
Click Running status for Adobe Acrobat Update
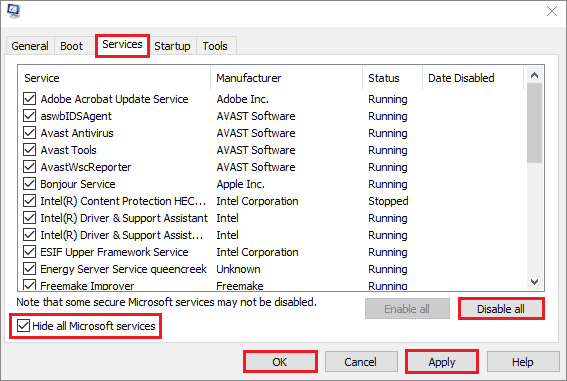[x=388, y=99]
